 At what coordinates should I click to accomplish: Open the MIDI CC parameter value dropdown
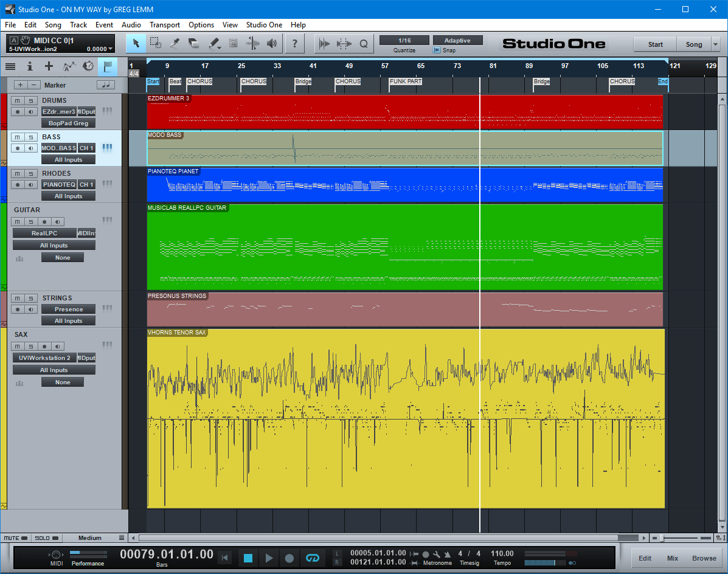coord(110,49)
